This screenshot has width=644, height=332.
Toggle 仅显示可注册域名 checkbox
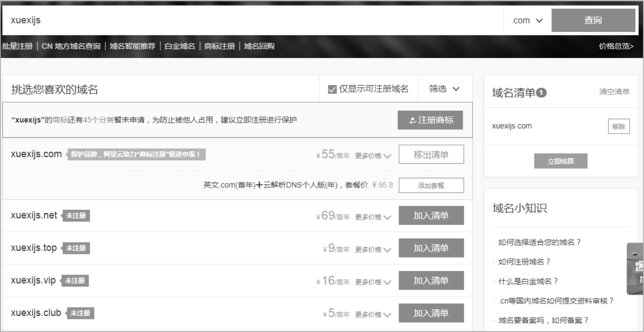[x=332, y=90]
